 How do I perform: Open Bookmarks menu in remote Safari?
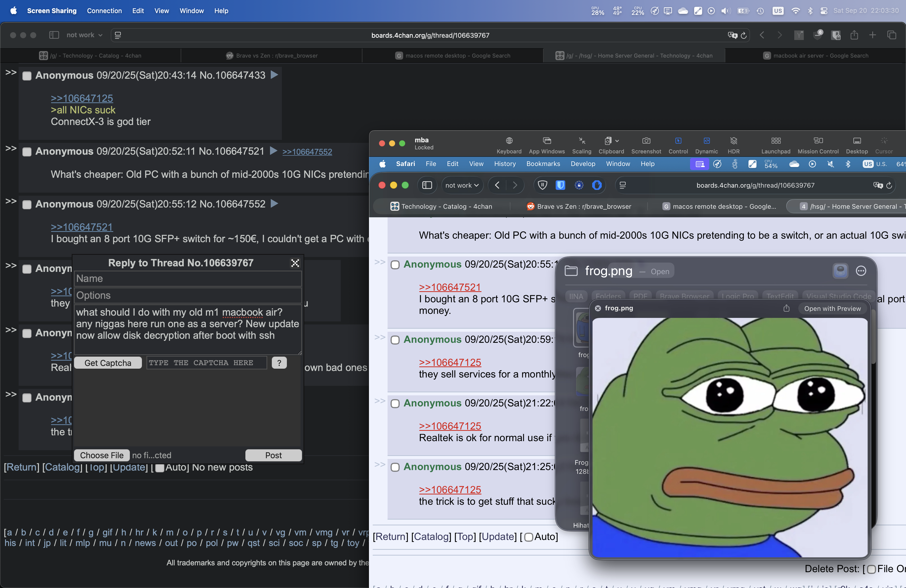[x=543, y=164]
